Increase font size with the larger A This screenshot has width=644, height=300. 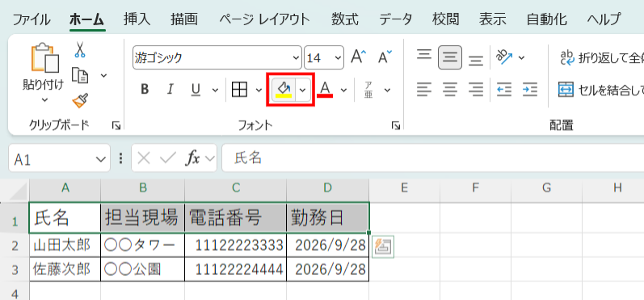pyautogui.click(x=358, y=57)
